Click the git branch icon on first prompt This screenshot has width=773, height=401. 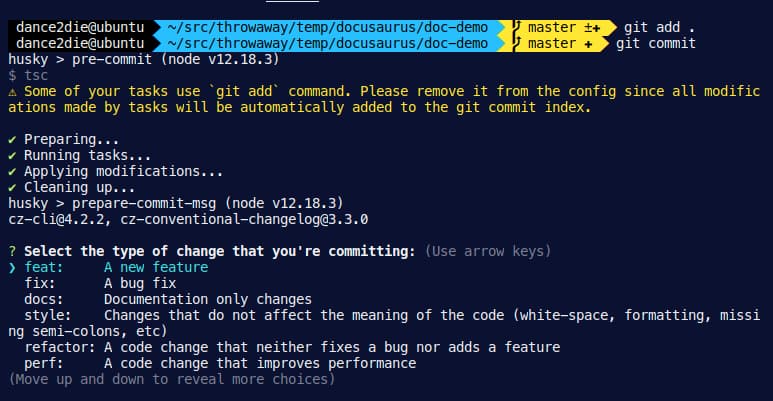[x=517, y=28]
